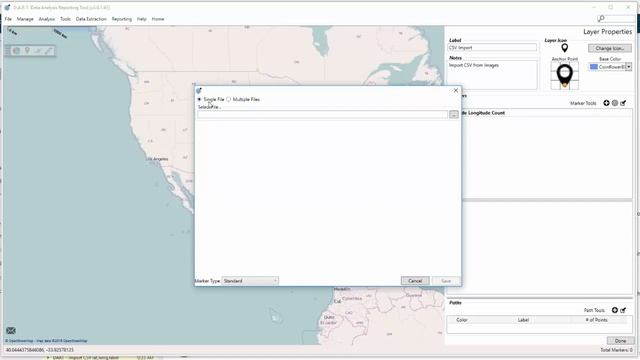This screenshot has width=640, height=360.
Task: Click the # of Points column header
Action: click(x=596, y=320)
